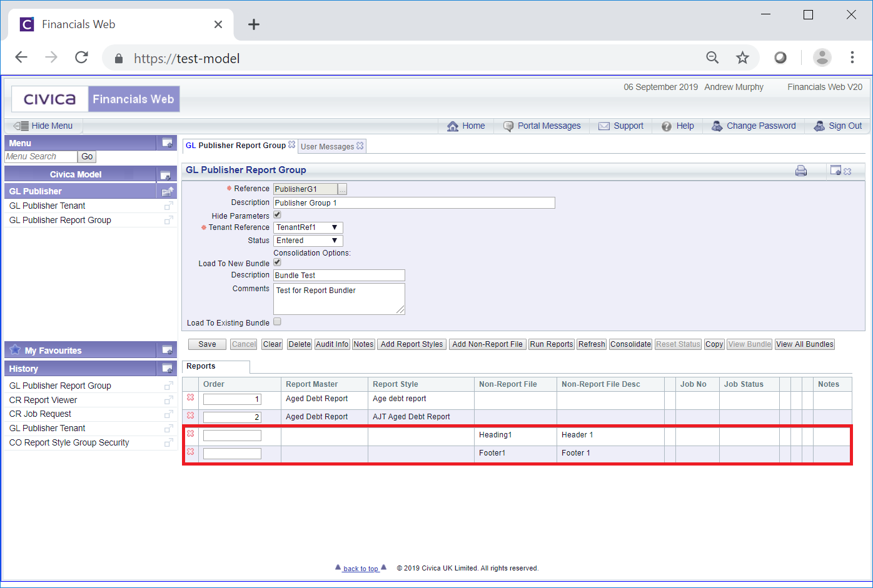Click the My Favourites panel icon
Screen dimensions: 873x588
pyautogui.click(x=167, y=351)
